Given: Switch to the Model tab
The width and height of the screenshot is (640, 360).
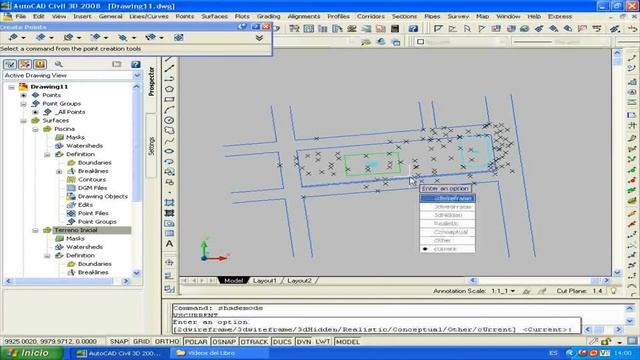Looking at the screenshot, I should 233,281.
